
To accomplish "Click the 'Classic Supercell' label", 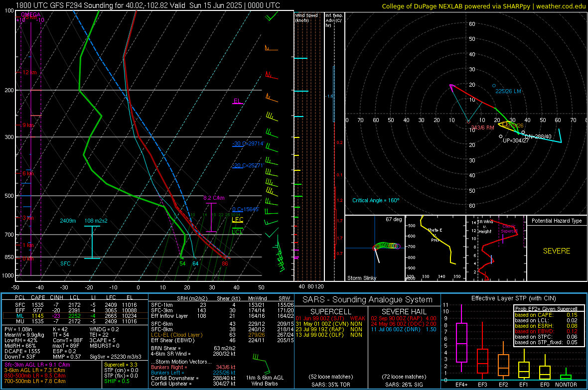I will tap(509, 229).
